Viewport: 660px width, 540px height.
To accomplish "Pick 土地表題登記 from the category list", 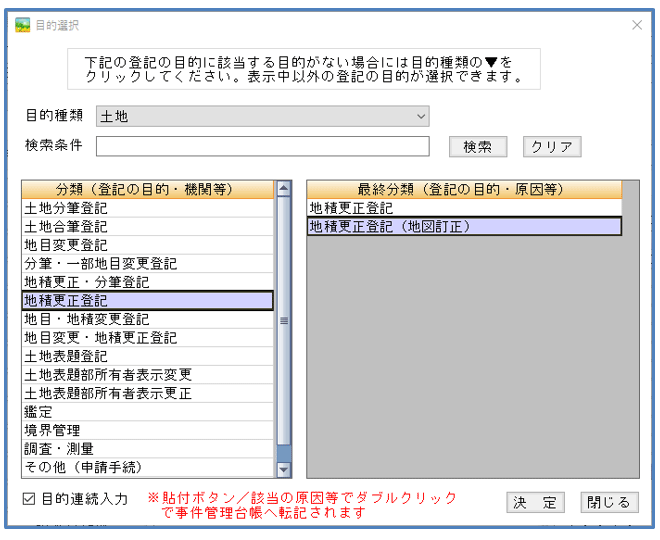I will click(147, 356).
